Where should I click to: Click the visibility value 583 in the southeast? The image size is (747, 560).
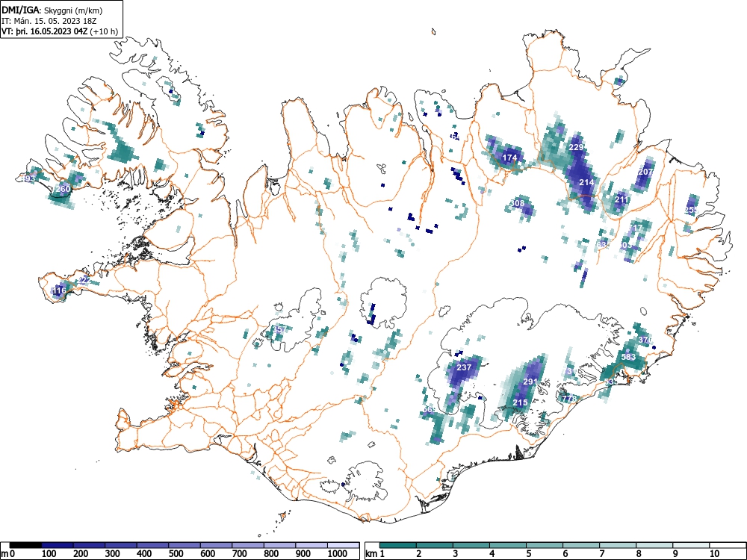click(628, 356)
